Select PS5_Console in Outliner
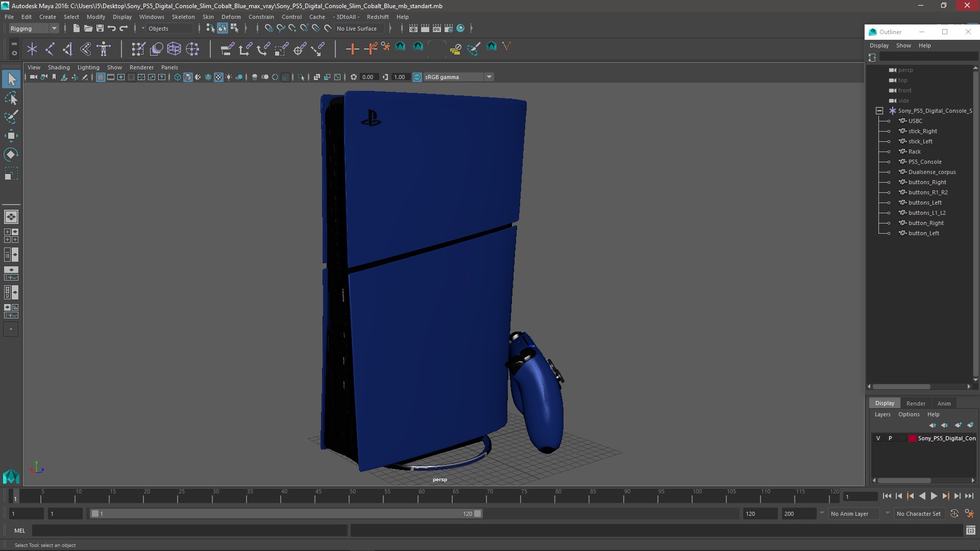 925,162
